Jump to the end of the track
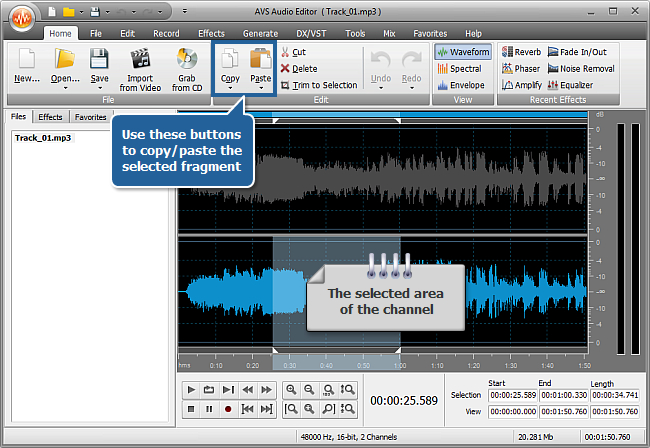The width and height of the screenshot is (650, 448). tap(267, 409)
